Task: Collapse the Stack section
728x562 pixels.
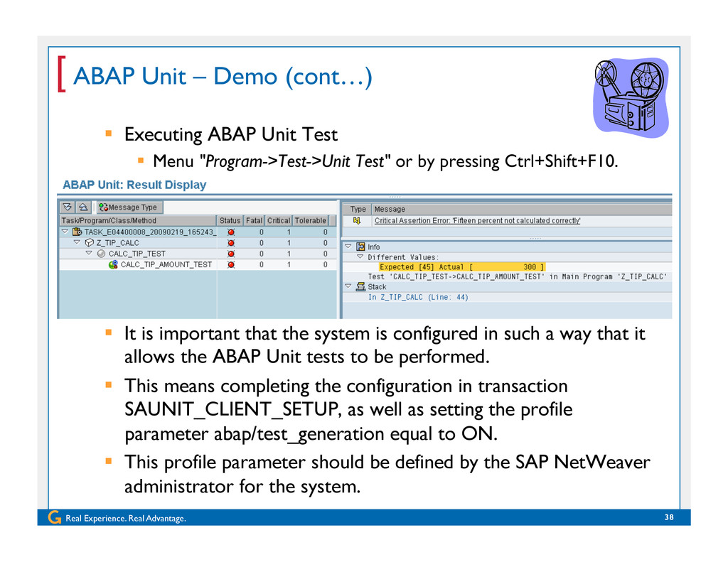Action: click(348, 286)
